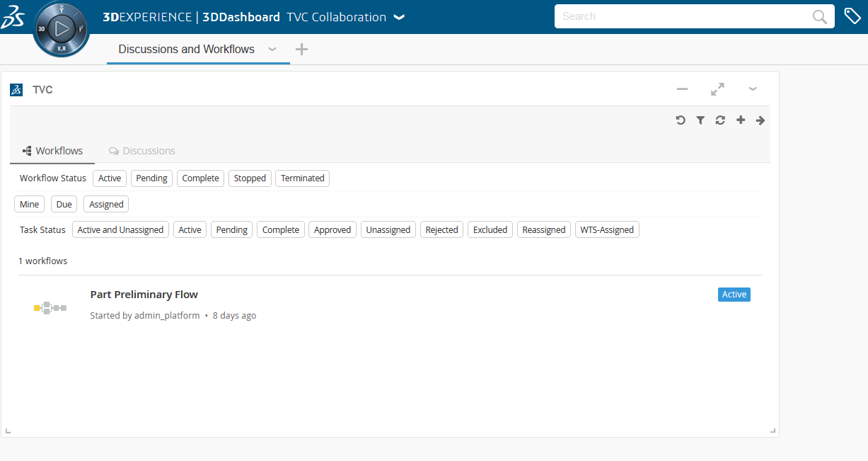Add a new dashboard tab

301,50
